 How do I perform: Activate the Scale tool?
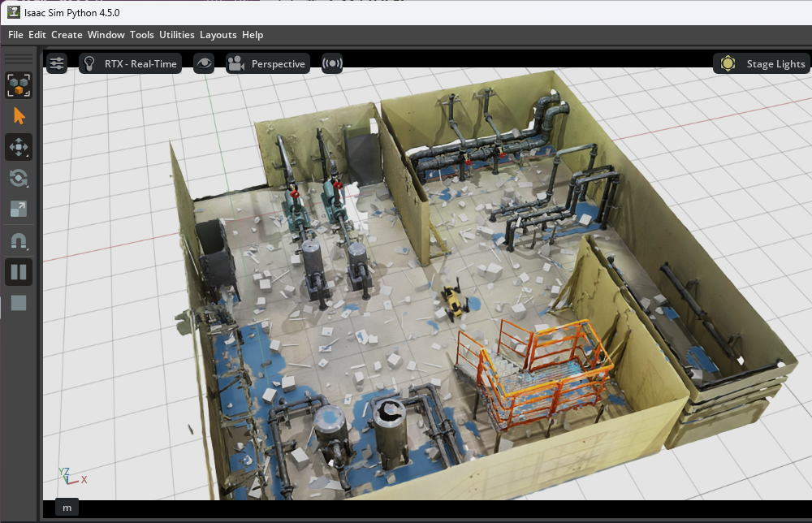pyautogui.click(x=19, y=210)
